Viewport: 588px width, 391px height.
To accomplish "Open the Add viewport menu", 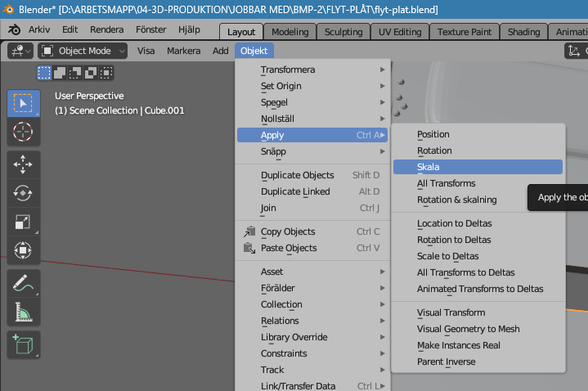I will point(220,51).
